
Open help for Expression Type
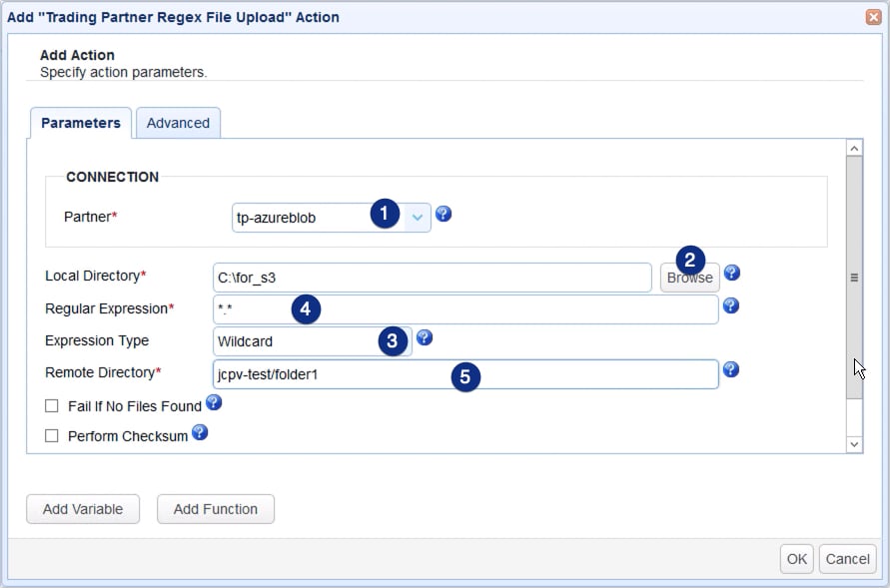coord(424,338)
